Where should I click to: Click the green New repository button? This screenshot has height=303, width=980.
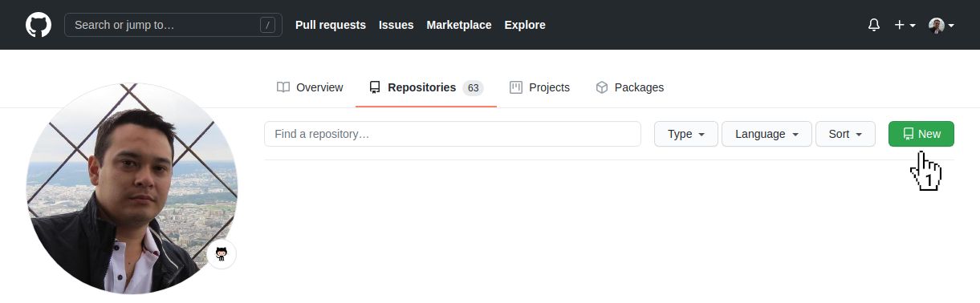(x=921, y=134)
